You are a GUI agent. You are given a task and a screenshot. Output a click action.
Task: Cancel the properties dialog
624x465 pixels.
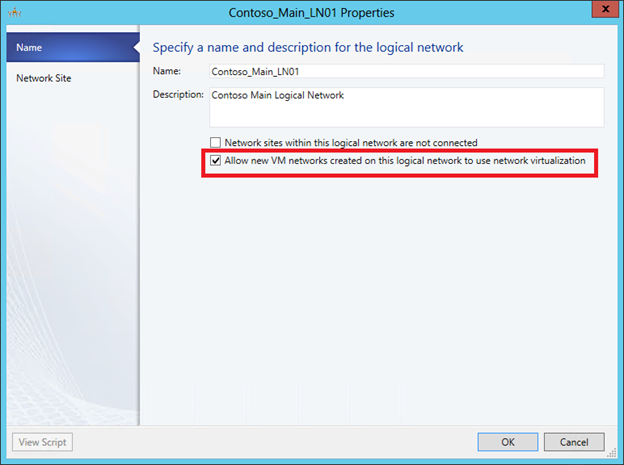tap(573, 442)
